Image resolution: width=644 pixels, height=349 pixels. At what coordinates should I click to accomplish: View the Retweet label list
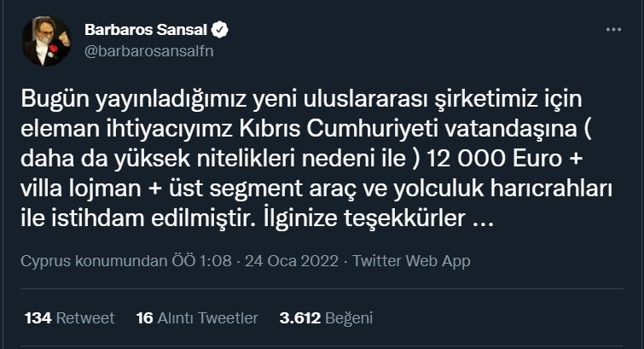tap(85, 318)
